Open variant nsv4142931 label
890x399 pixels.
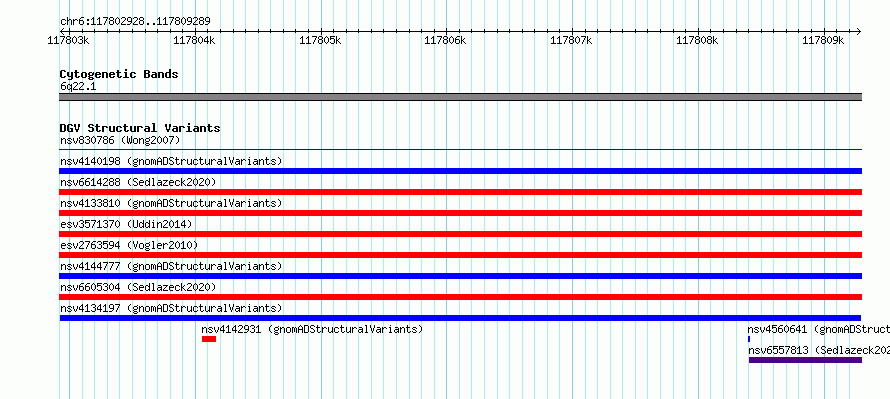312,329
